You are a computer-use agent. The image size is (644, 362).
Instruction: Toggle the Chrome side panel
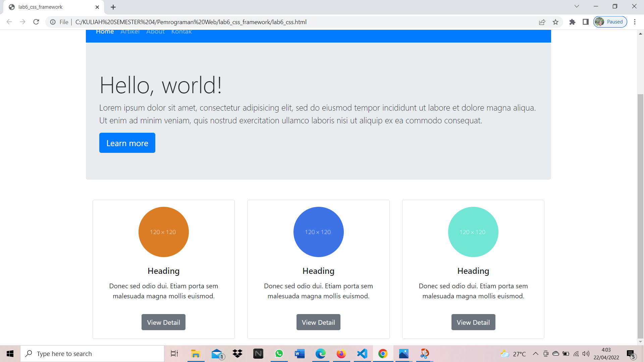pyautogui.click(x=586, y=22)
